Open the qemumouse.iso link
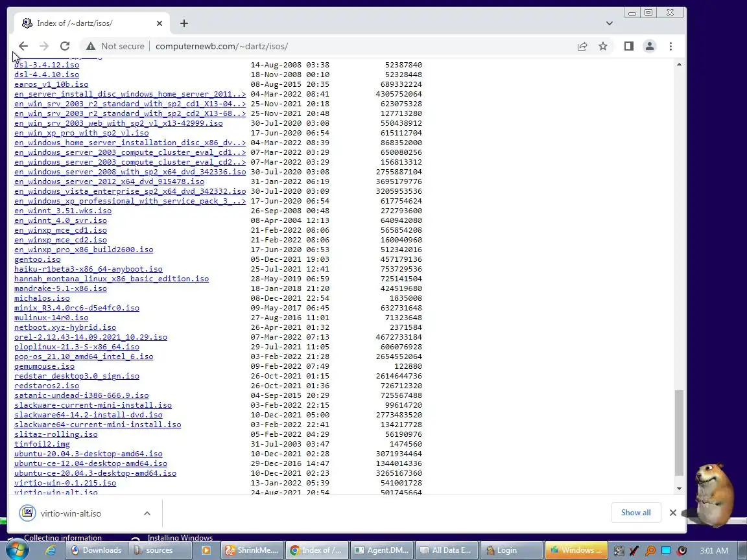 44,366
